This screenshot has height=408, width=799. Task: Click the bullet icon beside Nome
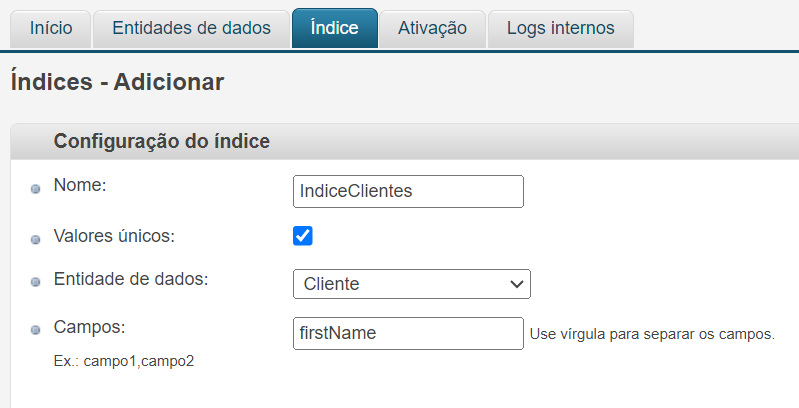point(36,189)
